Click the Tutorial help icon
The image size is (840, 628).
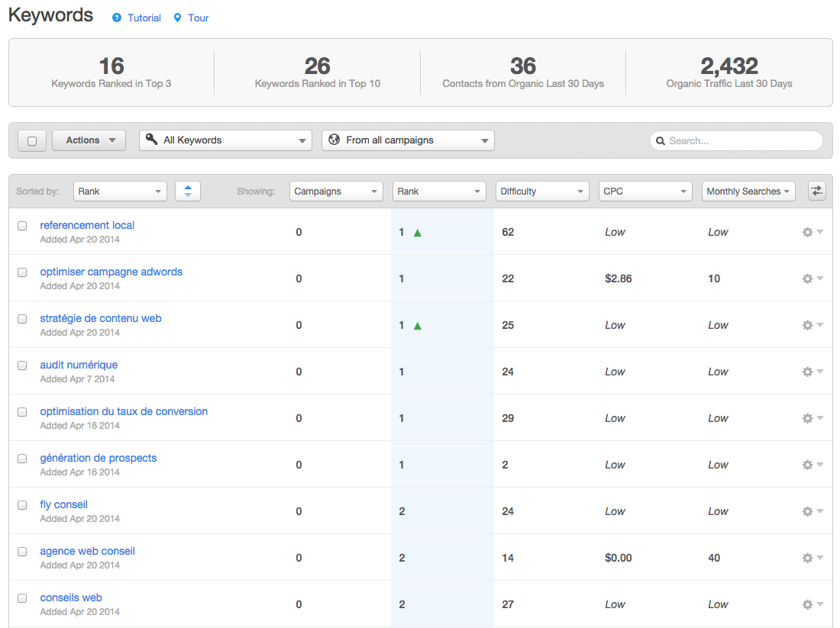coord(117,18)
